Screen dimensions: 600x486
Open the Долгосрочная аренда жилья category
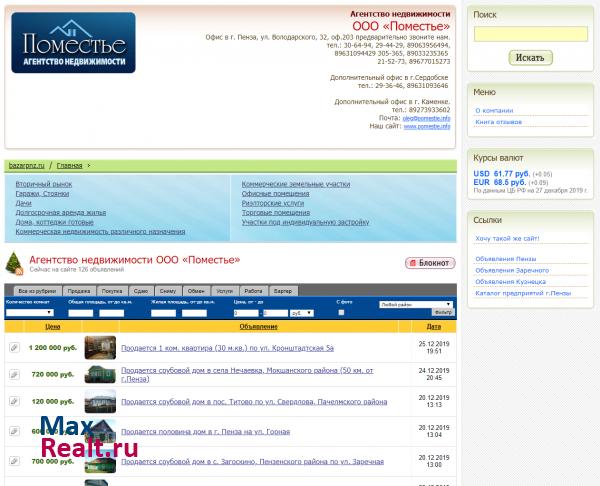click(60, 212)
